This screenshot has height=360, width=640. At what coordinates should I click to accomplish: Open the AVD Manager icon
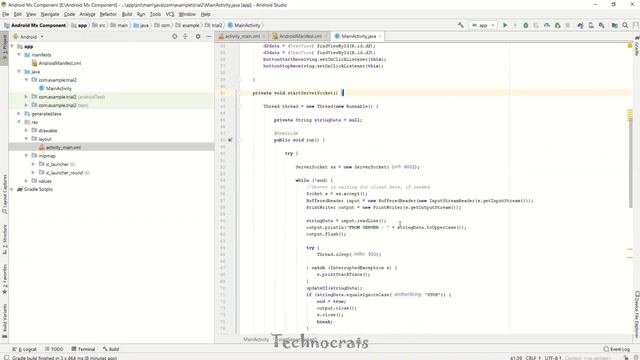[x=591, y=25]
